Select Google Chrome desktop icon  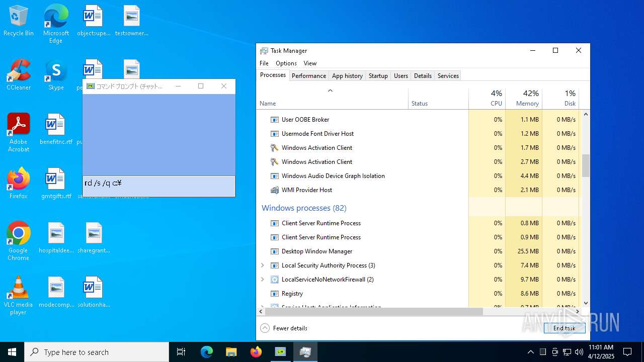point(19,241)
